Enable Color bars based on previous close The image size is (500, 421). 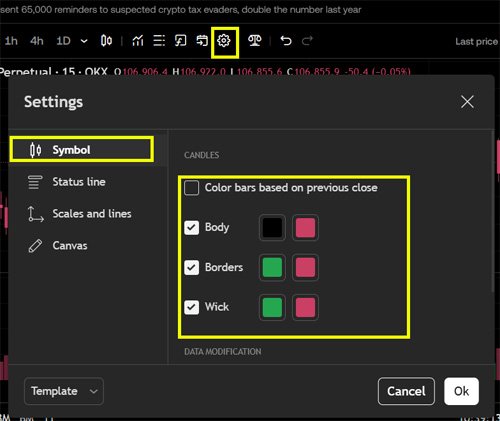point(192,188)
